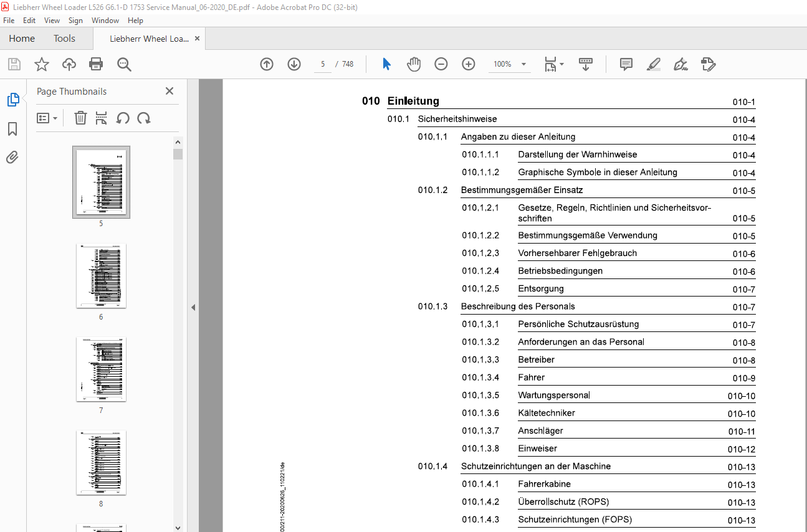This screenshot has width=807, height=532.
Task: Rotate page counterclockwise
Action: 123,118
